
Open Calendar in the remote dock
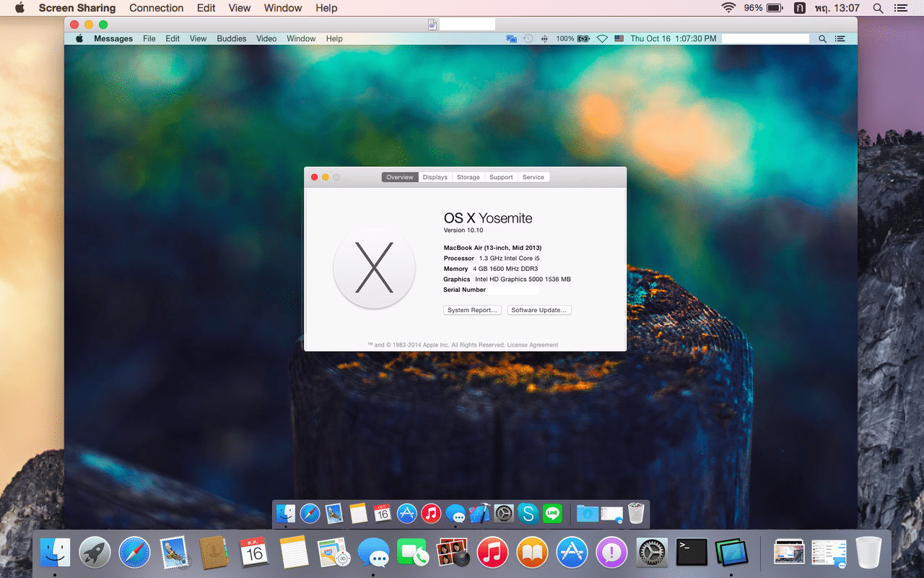383,514
